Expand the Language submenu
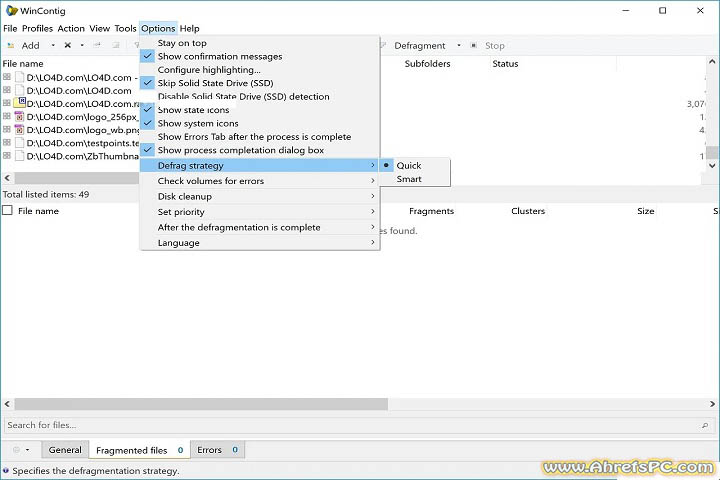Viewport: 720px width, 480px height. point(259,243)
